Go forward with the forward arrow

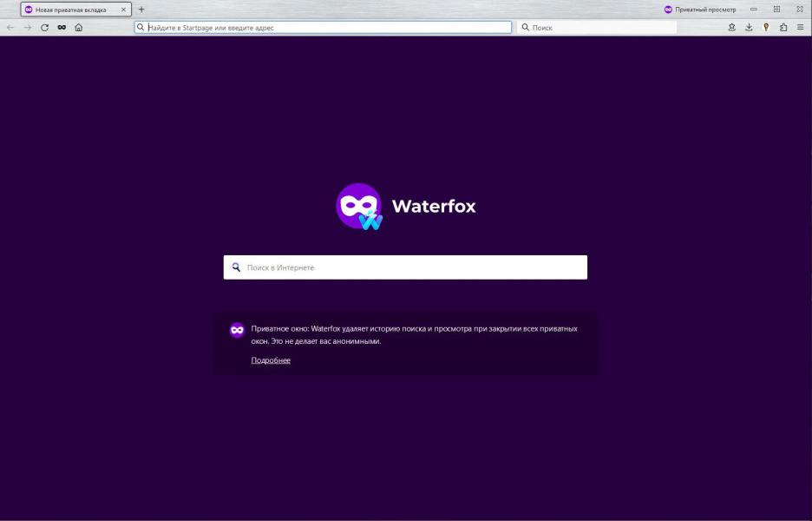[28, 28]
